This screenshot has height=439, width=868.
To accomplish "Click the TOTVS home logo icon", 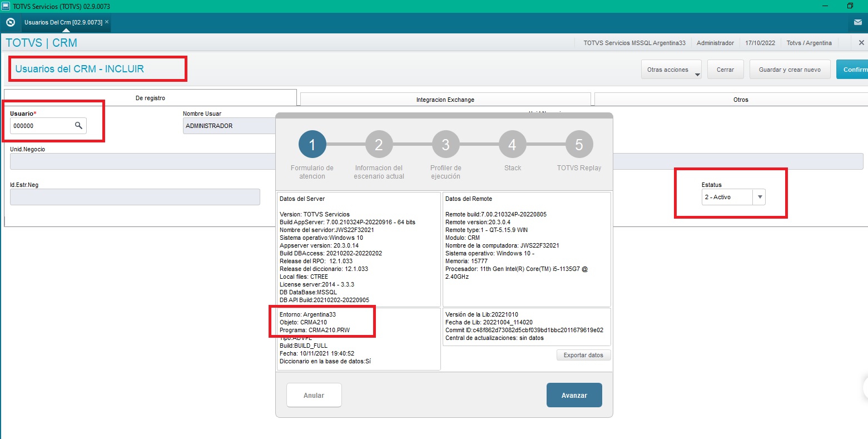I will pos(10,23).
